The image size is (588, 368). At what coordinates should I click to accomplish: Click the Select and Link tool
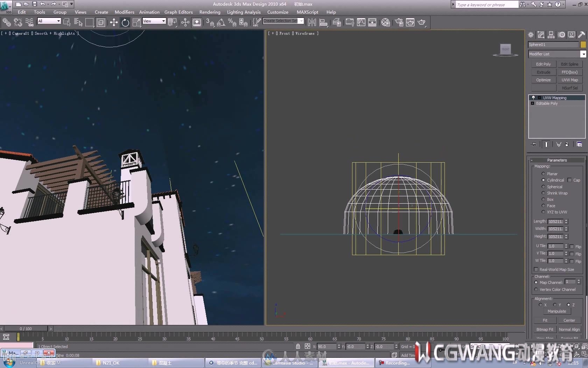(x=7, y=22)
